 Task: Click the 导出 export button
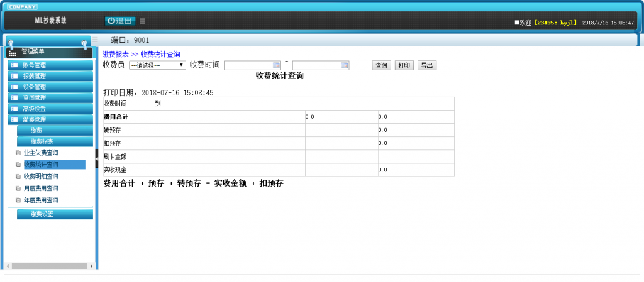coord(426,65)
